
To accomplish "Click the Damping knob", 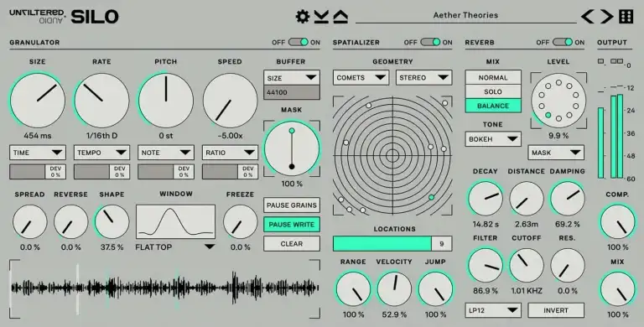I will (x=567, y=199).
